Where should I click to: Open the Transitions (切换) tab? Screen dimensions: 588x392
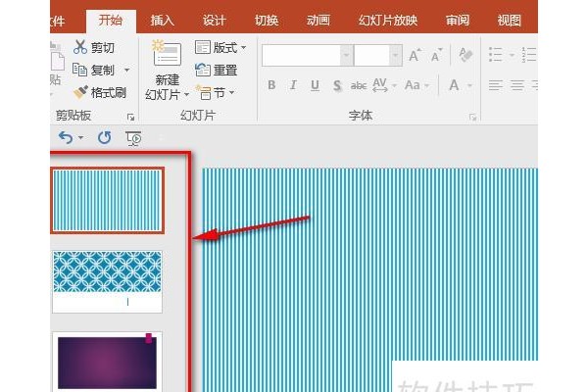pyautogui.click(x=267, y=21)
